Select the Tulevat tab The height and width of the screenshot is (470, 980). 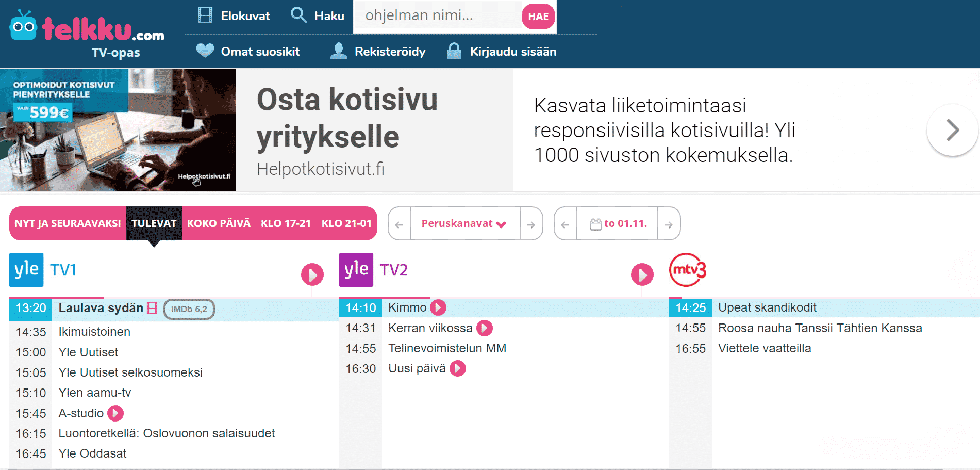tap(154, 223)
